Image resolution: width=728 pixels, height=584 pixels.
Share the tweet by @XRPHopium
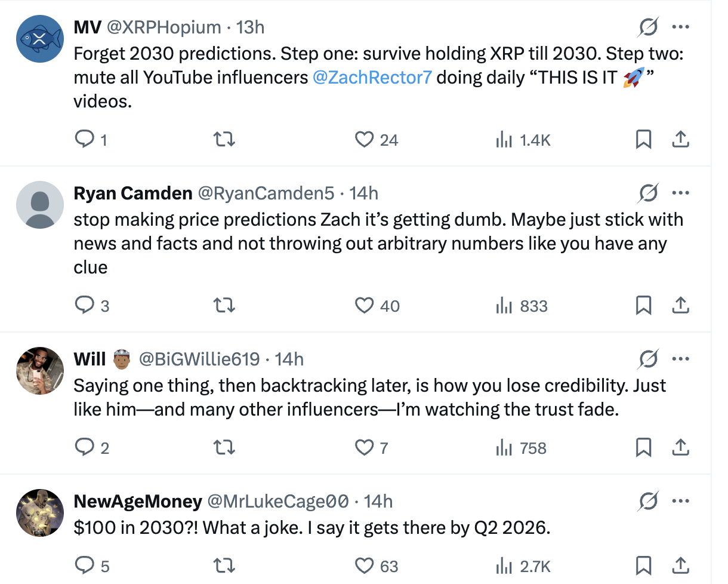click(680, 139)
